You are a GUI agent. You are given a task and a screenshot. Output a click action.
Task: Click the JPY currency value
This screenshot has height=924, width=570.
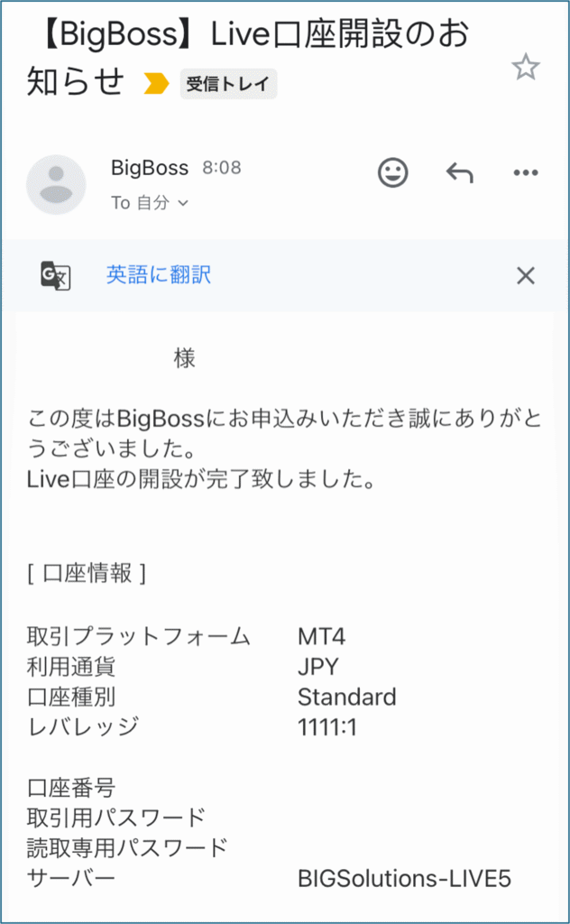318,667
